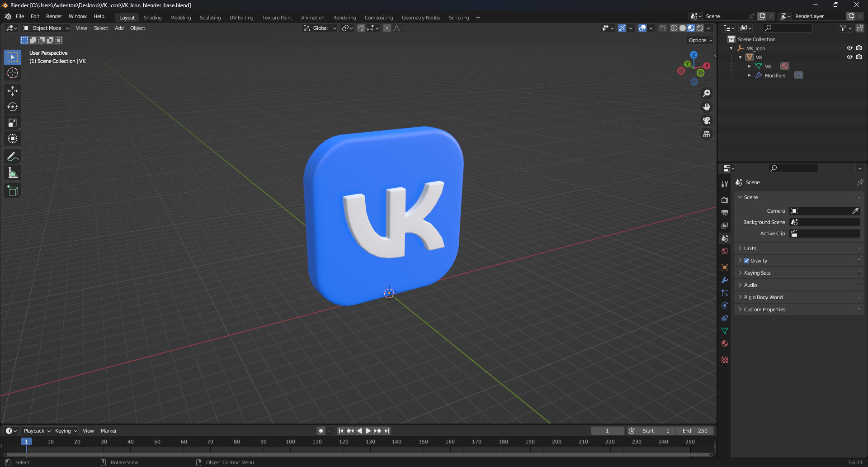
Task: Switch to Rendered viewport shading
Action: tap(700, 28)
